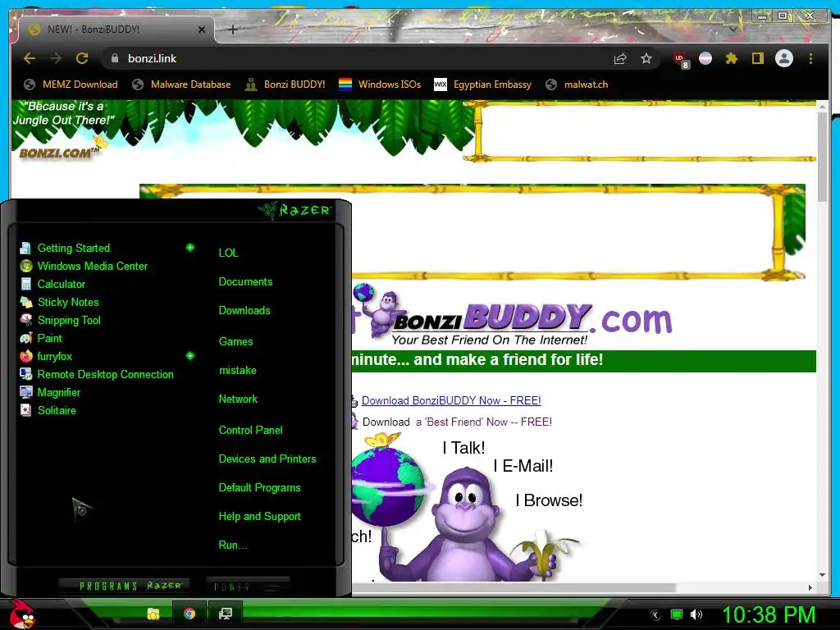Share this page via share icon
The image size is (840, 630).
coord(620,59)
